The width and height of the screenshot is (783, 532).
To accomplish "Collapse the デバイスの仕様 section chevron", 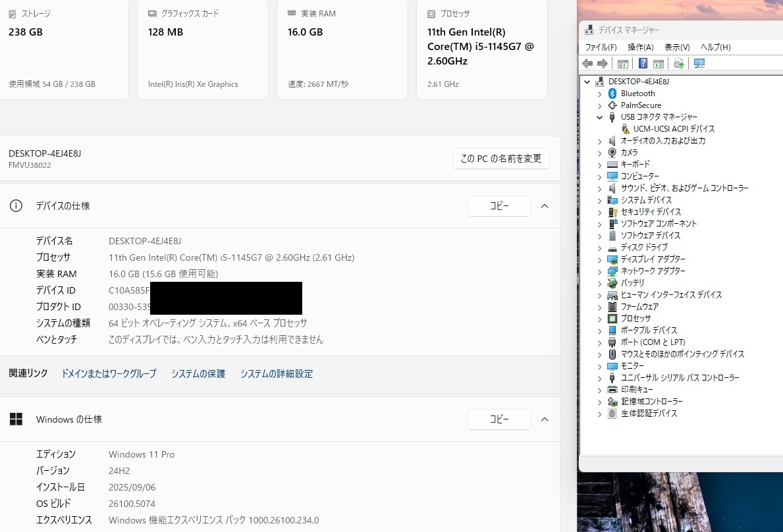I will [545, 206].
